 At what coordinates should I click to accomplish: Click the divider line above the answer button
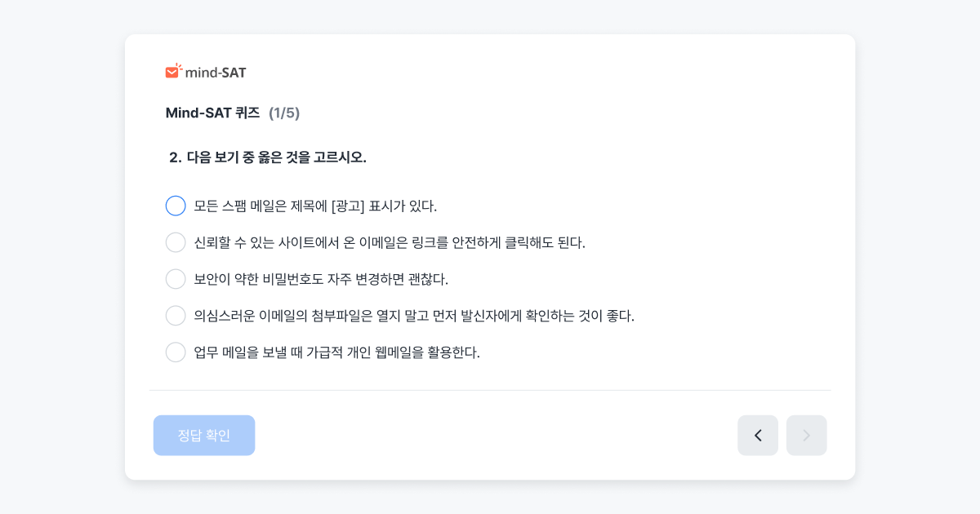490,390
